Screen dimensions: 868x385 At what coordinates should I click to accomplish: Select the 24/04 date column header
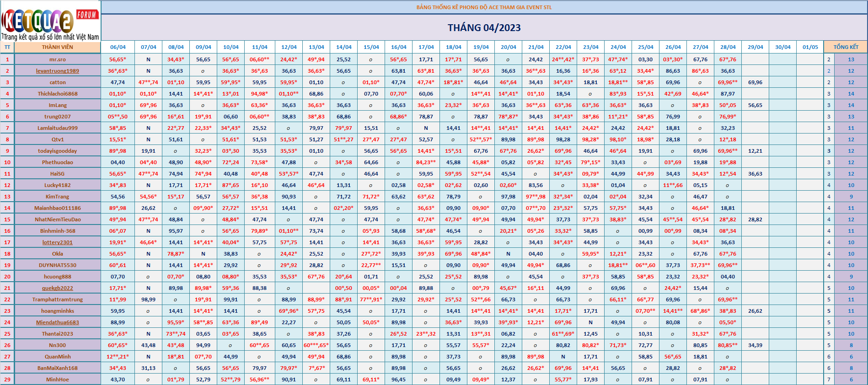tap(618, 47)
